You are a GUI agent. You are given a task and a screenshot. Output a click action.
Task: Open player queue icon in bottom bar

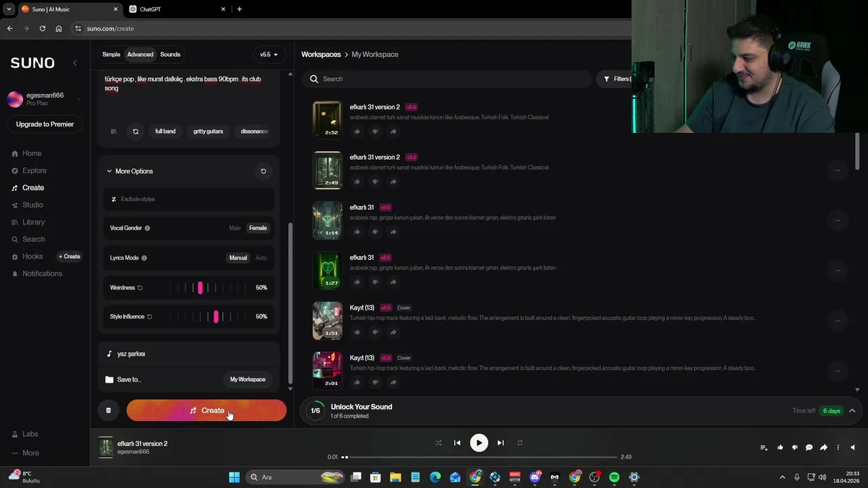(x=764, y=447)
